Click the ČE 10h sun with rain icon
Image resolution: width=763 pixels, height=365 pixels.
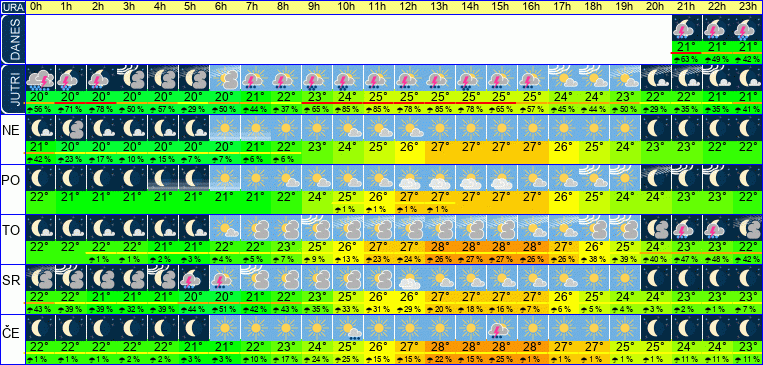coord(348,328)
